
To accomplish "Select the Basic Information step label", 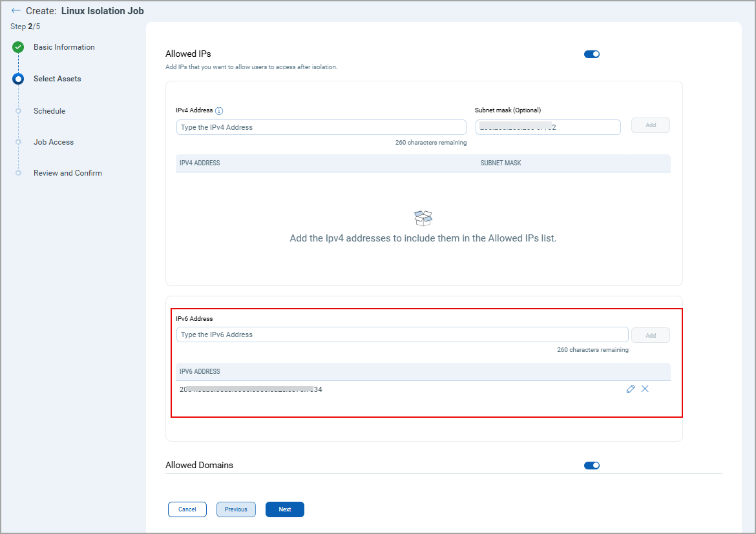I will pyautogui.click(x=64, y=47).
